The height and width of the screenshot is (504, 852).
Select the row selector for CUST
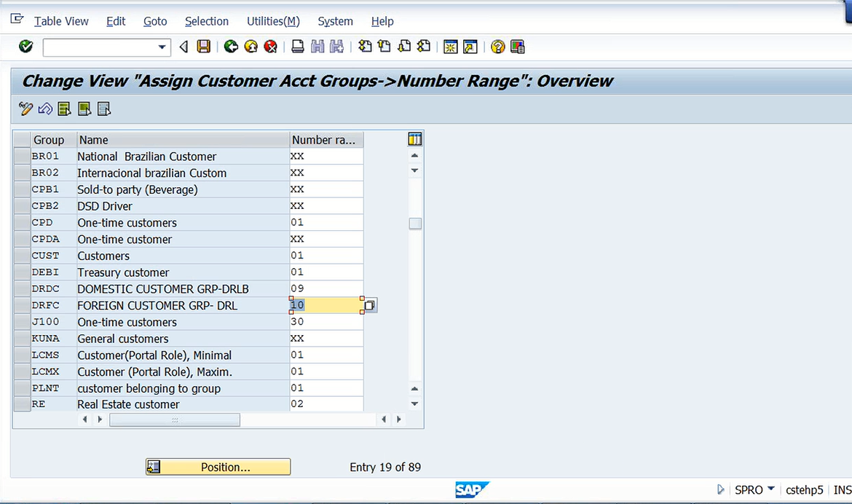tap(22, 256)
